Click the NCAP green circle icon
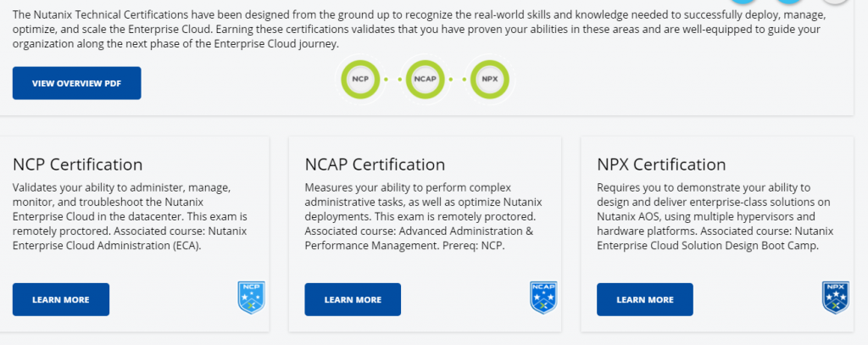 (426, 79)
